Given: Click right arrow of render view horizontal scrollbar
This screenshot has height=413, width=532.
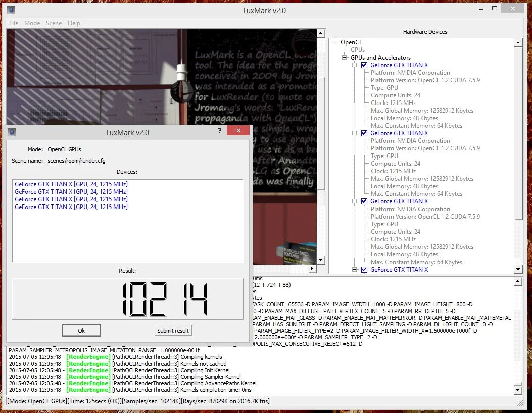Looking at the screenshot, I should pyautogui.click(x=313, y=268).
